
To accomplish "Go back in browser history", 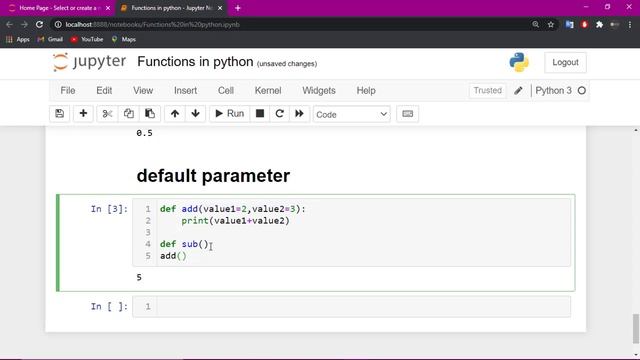I will (x=9, y=24).
